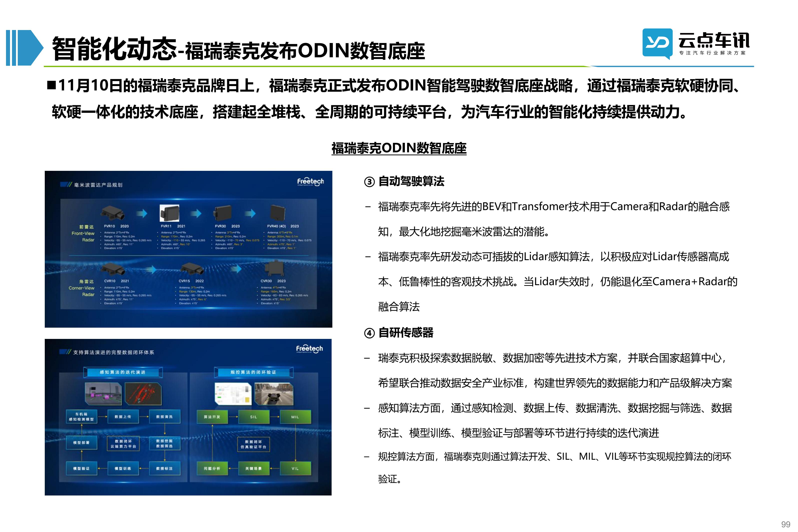798x532 pixels.
Task: Click the arrow between CVR10 and CVR15
Action: pos(151,269)
